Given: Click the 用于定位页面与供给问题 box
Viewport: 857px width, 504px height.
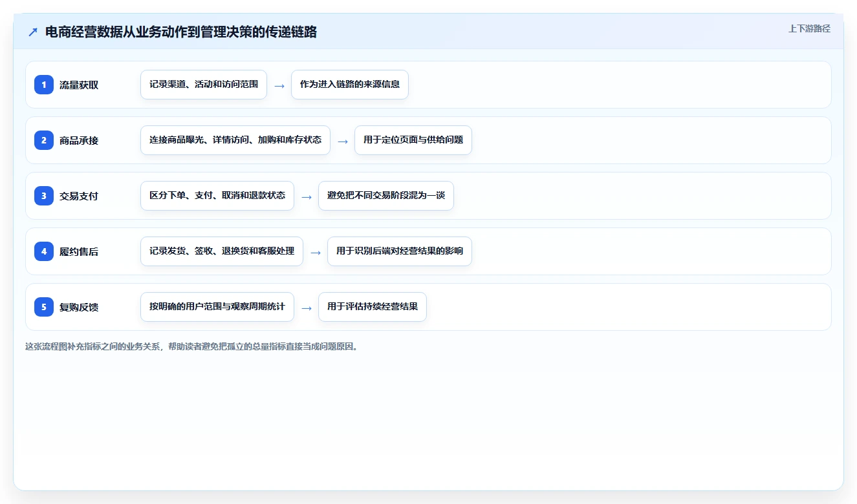Looking at the screenshot, I should (x=413, y=140).
